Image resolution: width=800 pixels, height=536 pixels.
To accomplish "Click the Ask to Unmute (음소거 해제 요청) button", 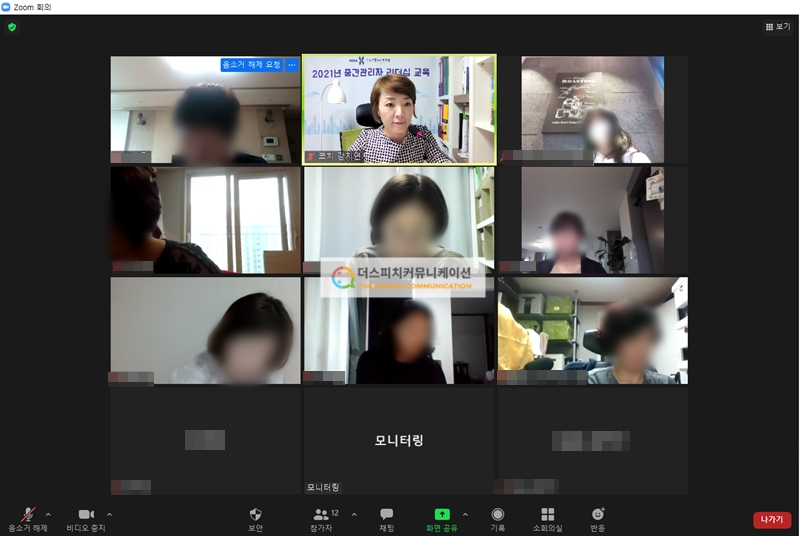I will pos(251,65).
